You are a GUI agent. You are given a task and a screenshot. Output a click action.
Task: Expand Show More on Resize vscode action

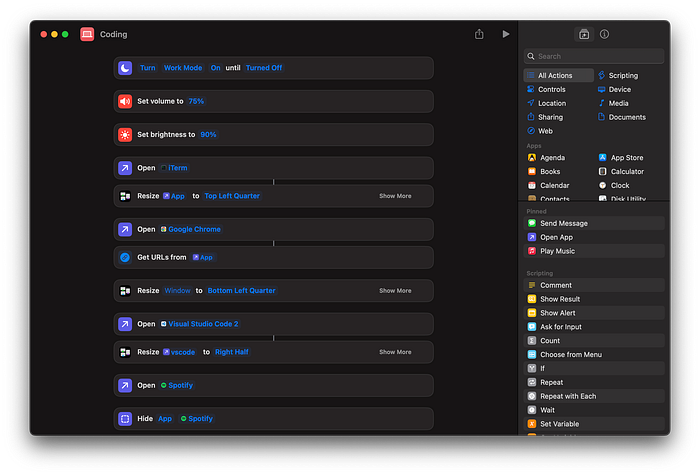click(395, 352)
